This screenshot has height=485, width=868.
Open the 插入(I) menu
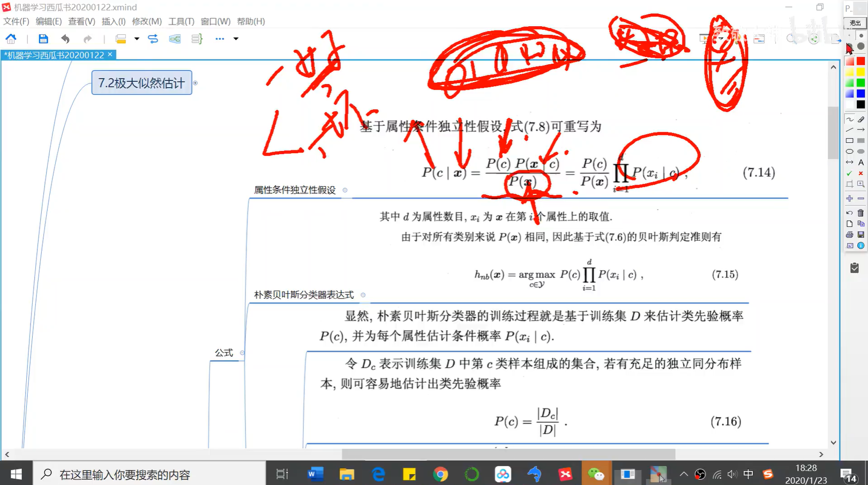point(114,21)
